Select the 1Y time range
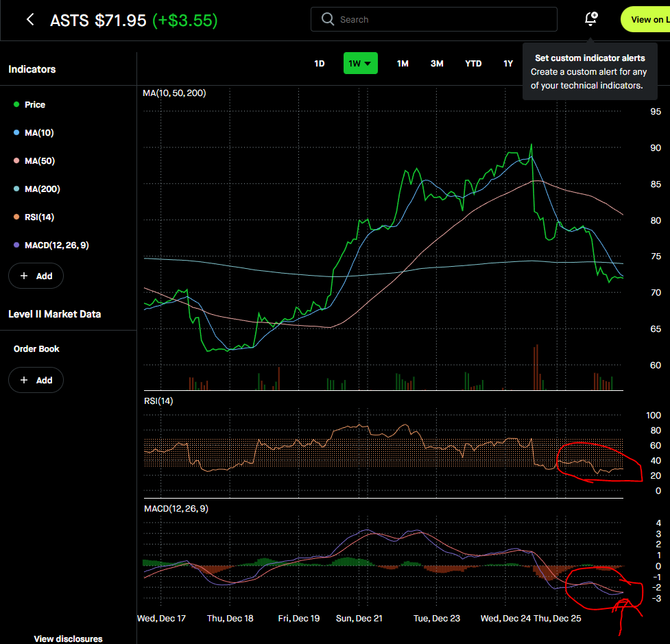The width and height of the screenshot is (670, 644). pos(508,64)
